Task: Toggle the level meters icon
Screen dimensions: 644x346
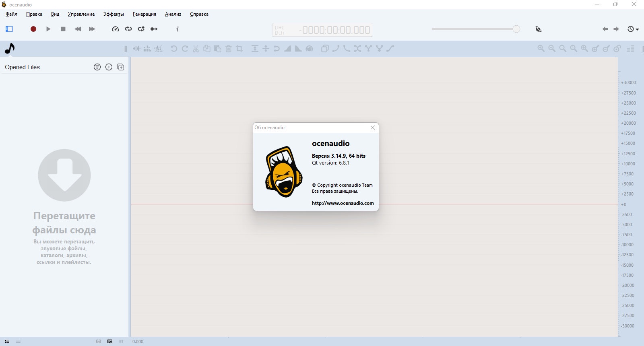Action: coord(631,49)
